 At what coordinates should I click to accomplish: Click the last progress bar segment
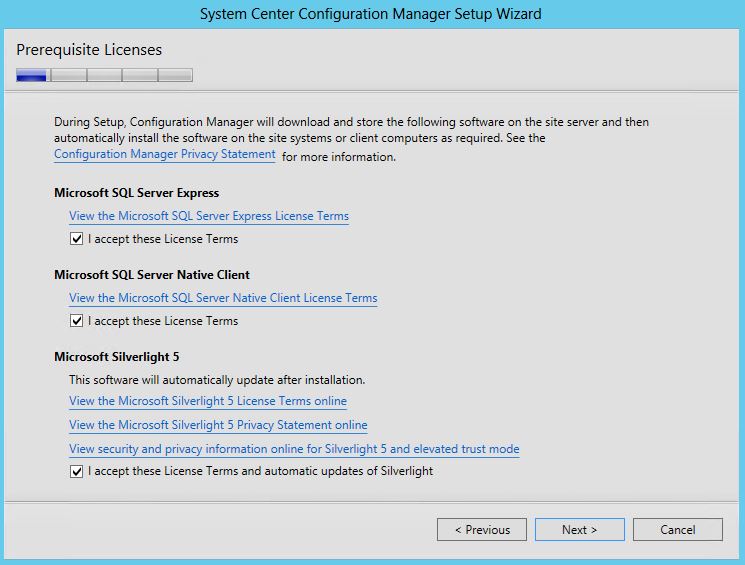click(x=175, y=75)
